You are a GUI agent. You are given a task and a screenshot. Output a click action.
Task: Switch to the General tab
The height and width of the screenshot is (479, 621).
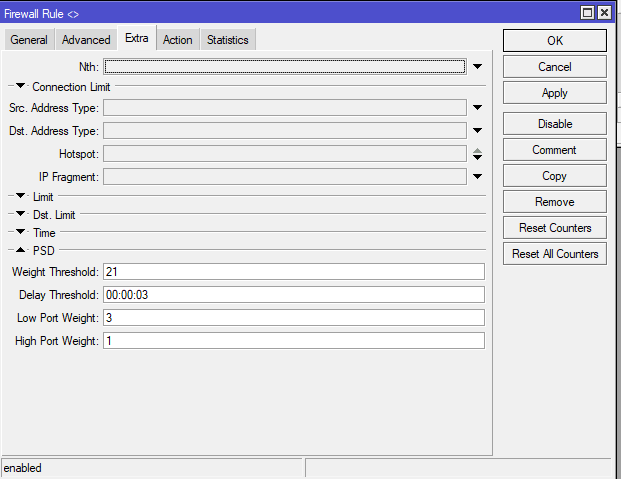click(29, 40)
